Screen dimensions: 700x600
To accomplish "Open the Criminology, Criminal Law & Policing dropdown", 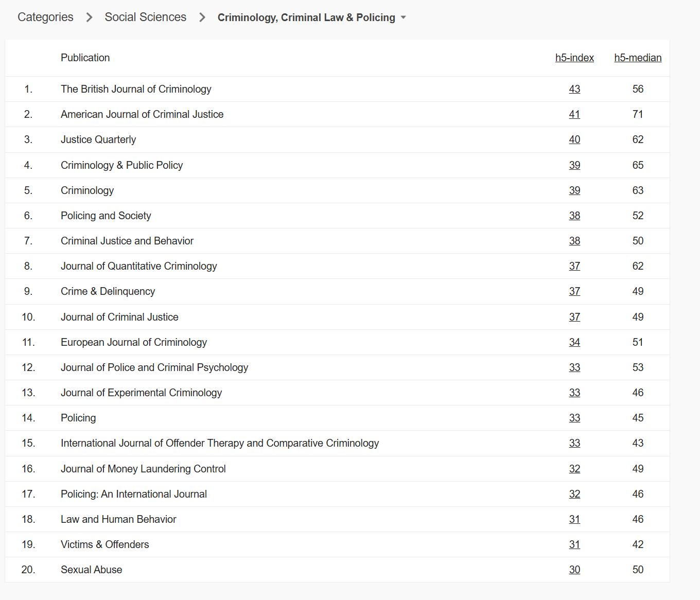I will coord(312,17).
